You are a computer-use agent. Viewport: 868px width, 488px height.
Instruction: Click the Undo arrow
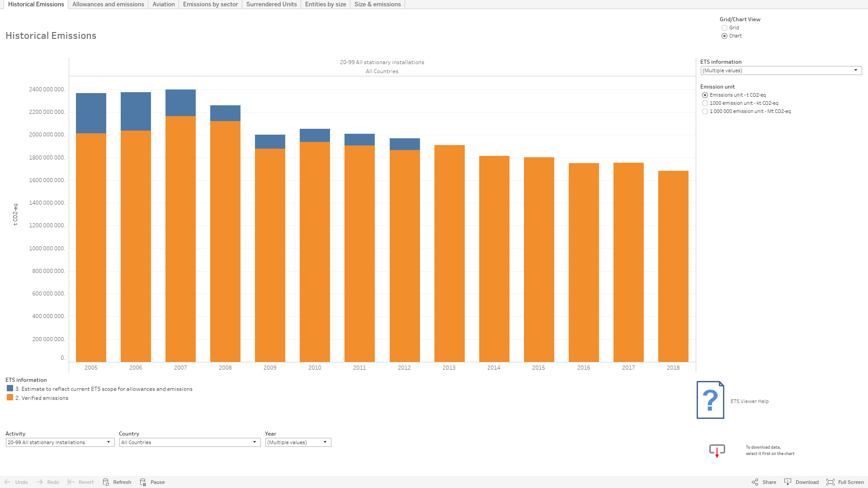[x=8, y=482]
